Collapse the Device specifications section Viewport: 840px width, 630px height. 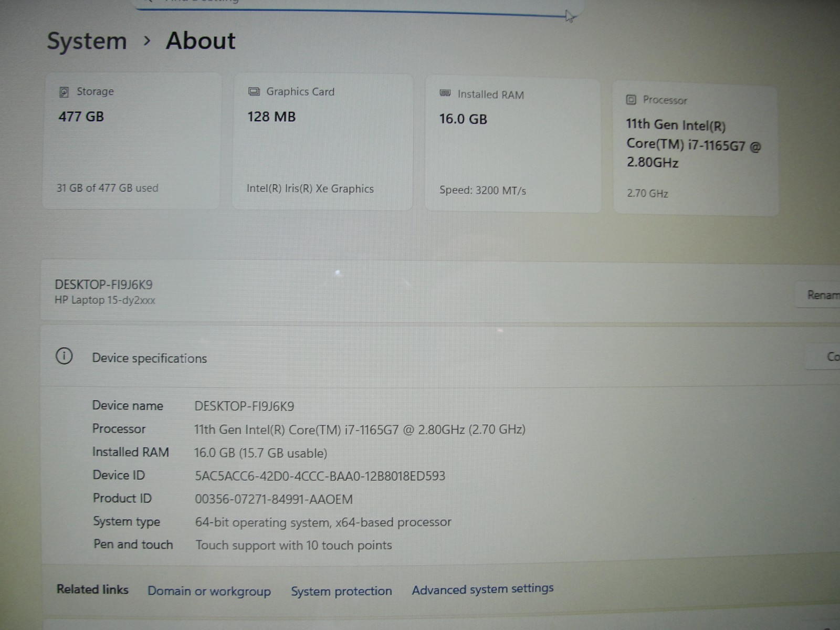(440, 357)
